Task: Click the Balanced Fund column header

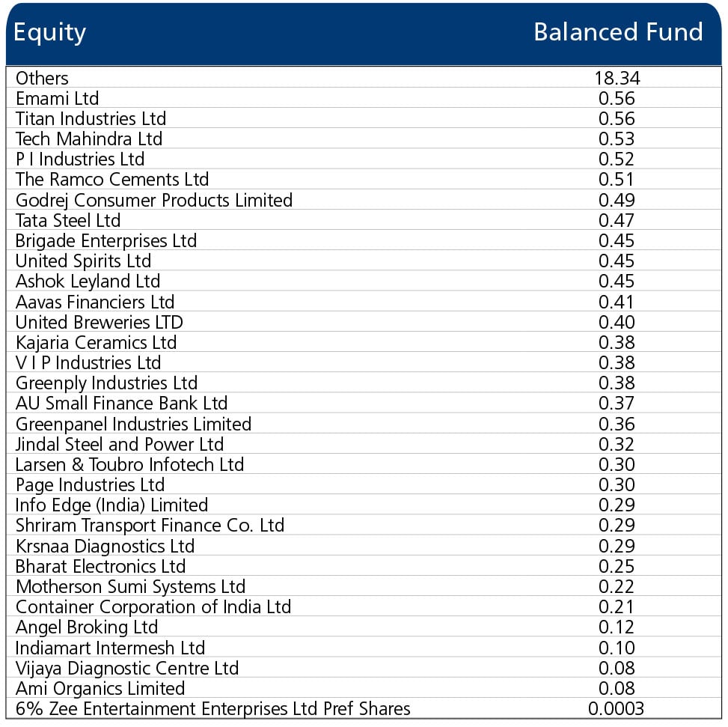Action: click(x=618, y=32)
